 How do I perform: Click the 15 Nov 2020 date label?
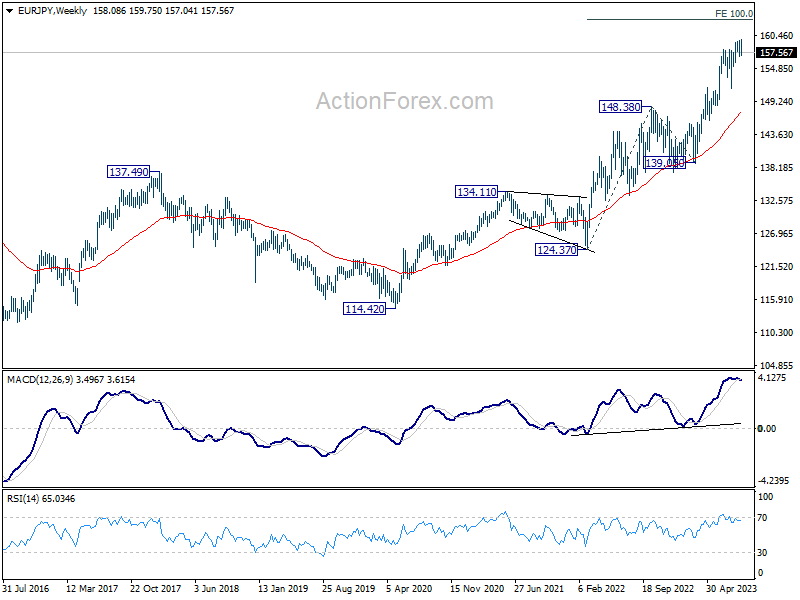pos(477,589)
